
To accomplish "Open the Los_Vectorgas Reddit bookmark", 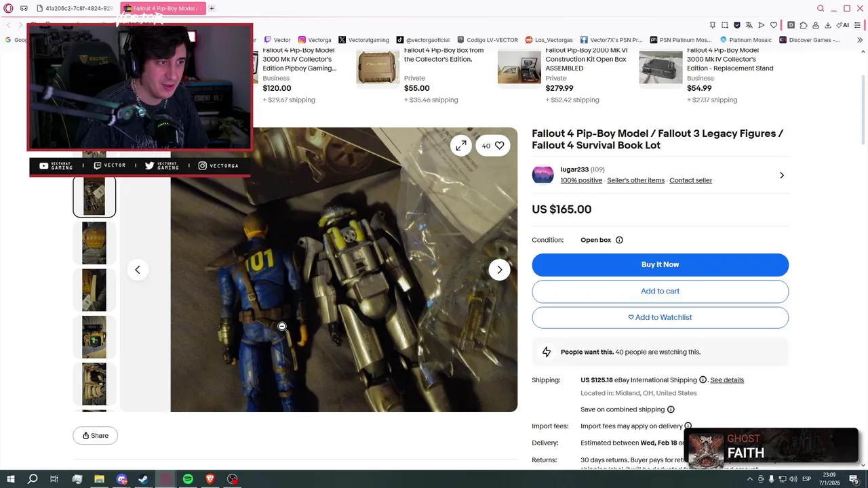I will click(x=549, y=40).
